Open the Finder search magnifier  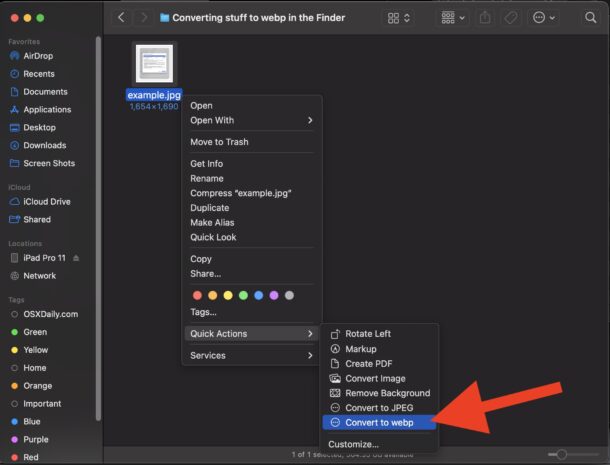coord(589,18)
